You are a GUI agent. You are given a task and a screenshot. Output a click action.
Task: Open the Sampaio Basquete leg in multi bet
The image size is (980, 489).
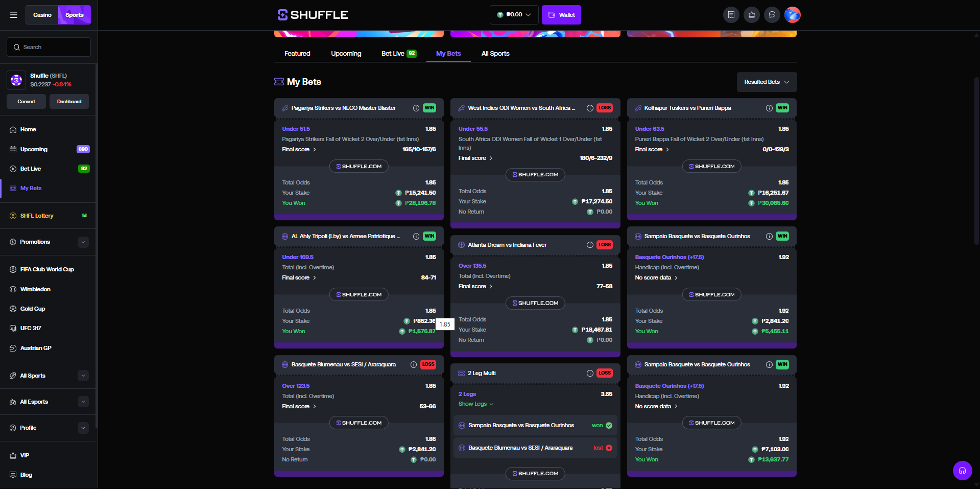tap(535, 425)
